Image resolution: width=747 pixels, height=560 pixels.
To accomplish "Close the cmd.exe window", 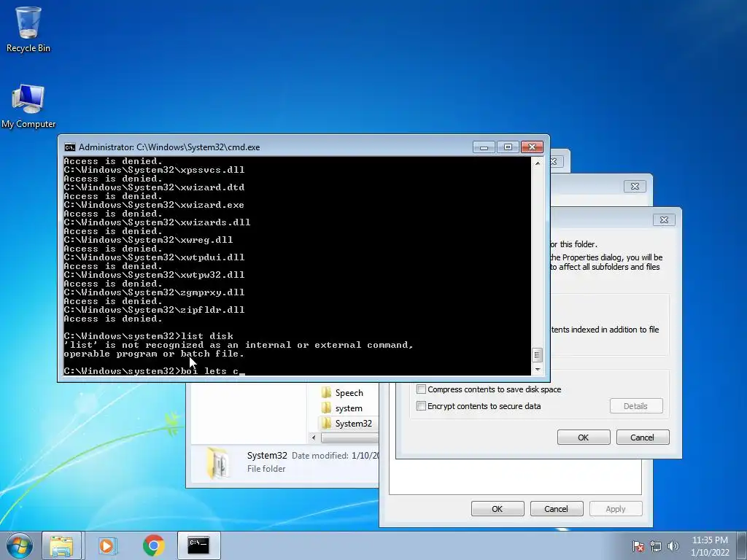I will click(532, 147).
